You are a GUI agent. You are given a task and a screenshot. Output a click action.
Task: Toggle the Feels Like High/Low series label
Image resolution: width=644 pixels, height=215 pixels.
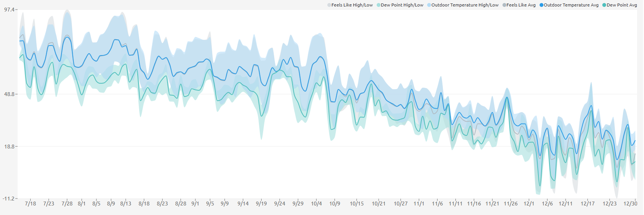pos(352,5)
